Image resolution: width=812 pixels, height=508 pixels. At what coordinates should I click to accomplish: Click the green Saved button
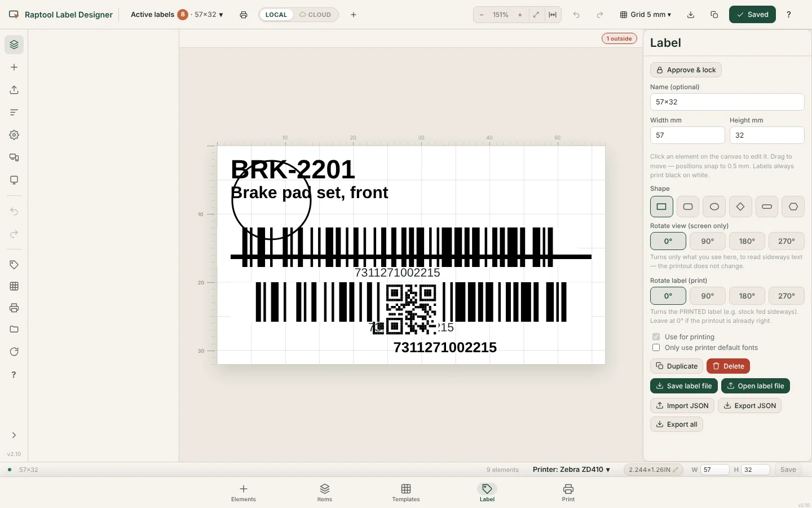(x=752, y=15)
